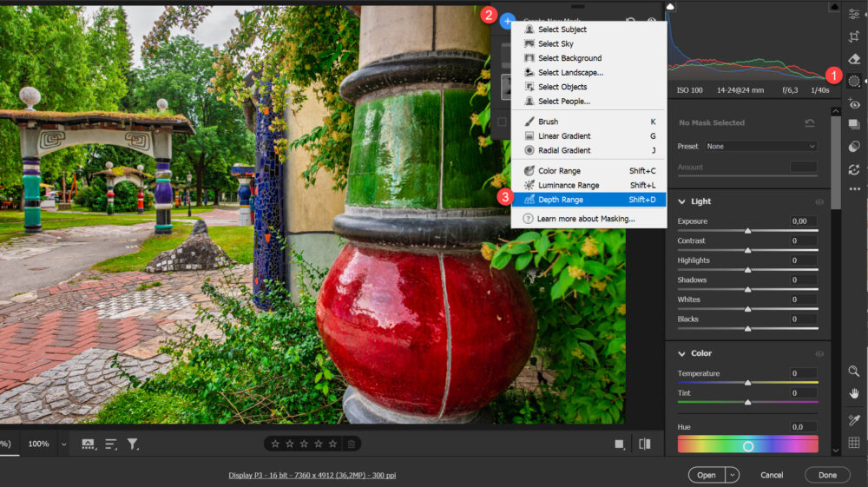
Task: Open the zoom level dropdown arrow
Action: tap(63, 444)
